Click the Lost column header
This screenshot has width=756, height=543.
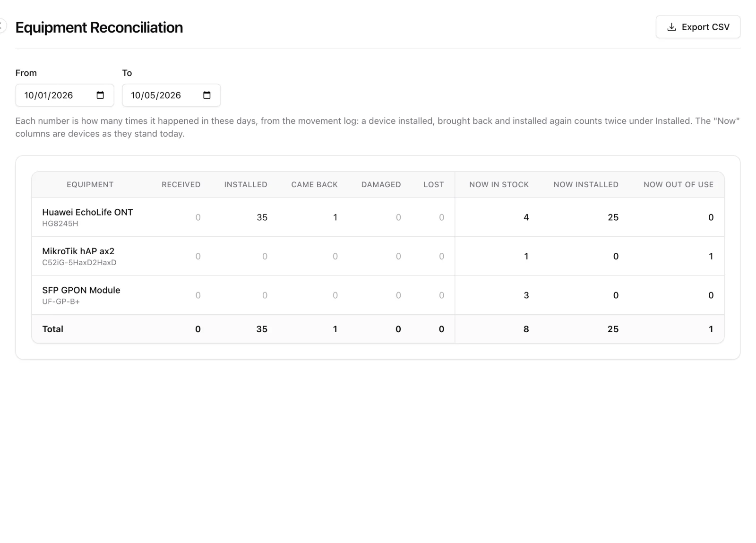coord(434,185)
